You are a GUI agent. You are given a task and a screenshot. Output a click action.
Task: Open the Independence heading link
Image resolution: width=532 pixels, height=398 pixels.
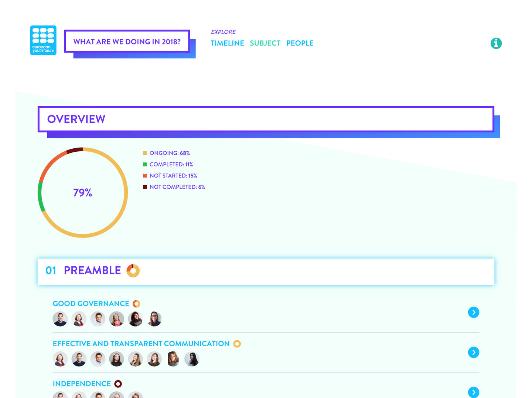(x=82, y=384)
